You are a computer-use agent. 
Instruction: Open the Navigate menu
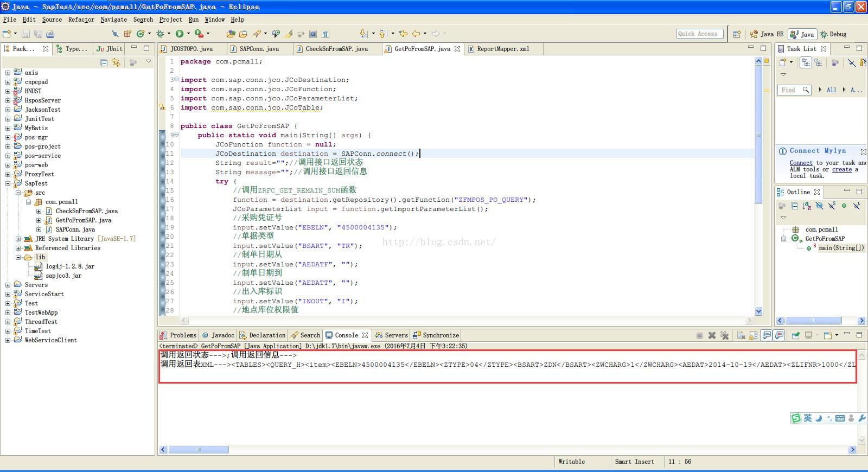[113, 20]
